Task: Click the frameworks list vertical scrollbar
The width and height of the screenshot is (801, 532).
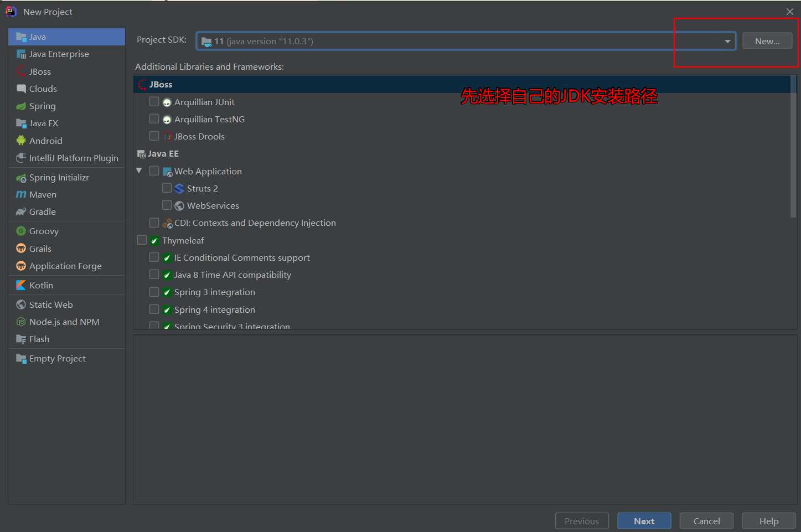Action: [x=793, y=147]
